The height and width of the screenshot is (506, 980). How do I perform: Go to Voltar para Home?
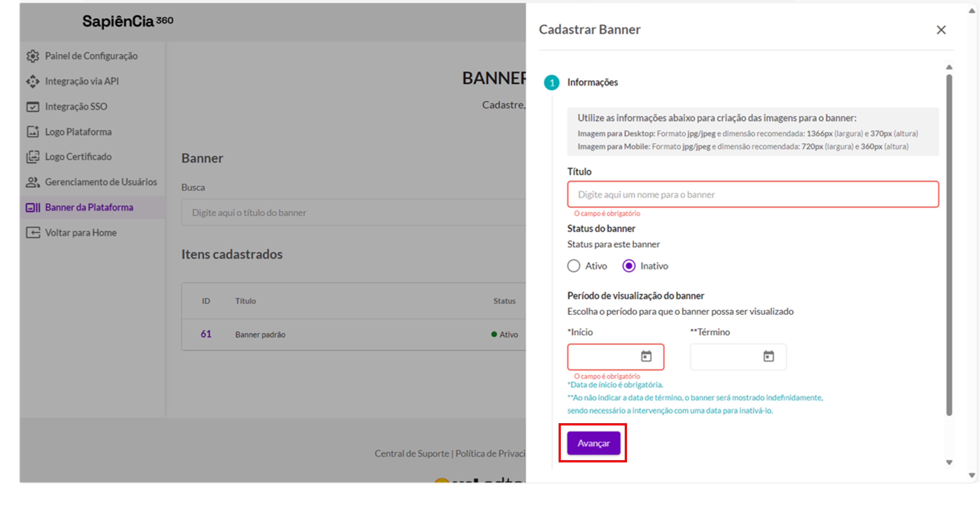coord(92,233)
